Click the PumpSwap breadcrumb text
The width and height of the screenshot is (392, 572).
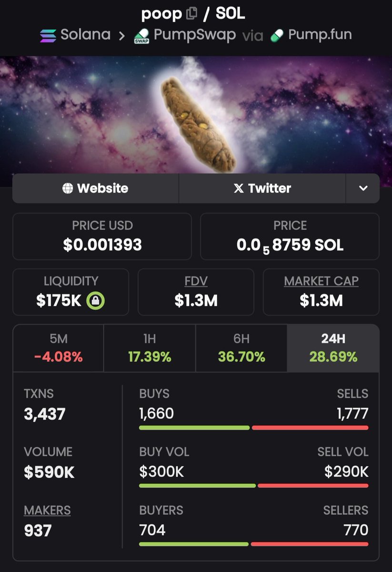195,35
